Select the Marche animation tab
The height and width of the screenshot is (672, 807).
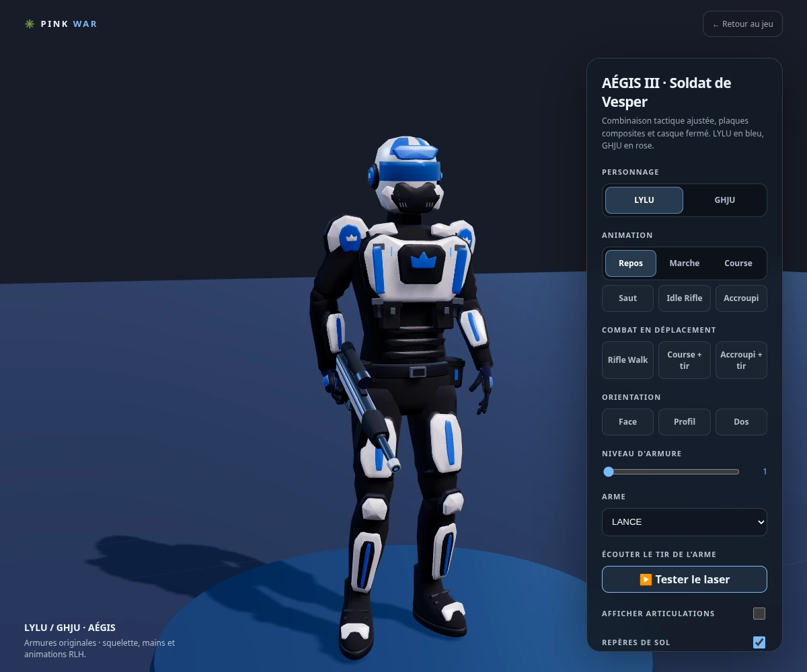coord(685,263)
